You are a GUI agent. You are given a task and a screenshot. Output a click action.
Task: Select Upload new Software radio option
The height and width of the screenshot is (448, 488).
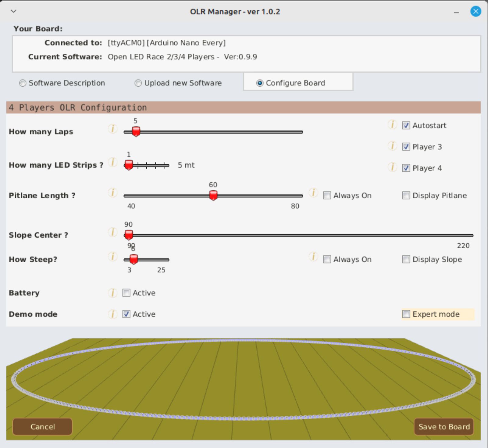pos(138,83)
